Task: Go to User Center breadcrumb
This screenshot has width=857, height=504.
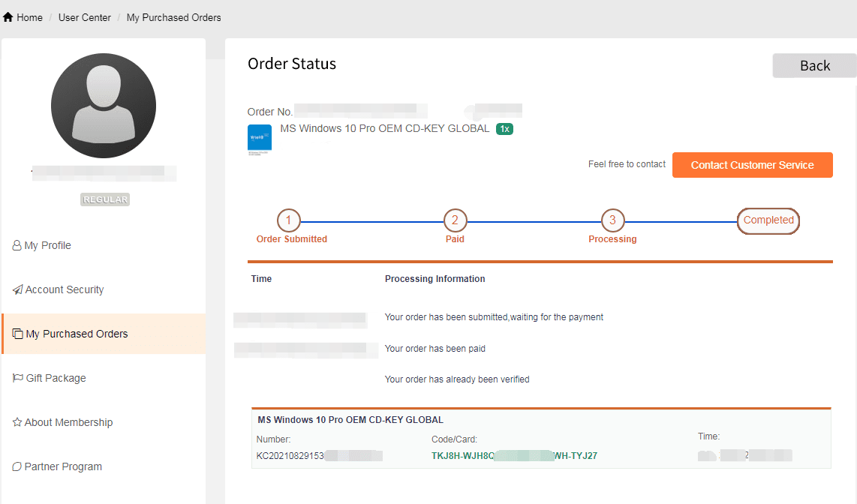Action: [x=85, y=17]
